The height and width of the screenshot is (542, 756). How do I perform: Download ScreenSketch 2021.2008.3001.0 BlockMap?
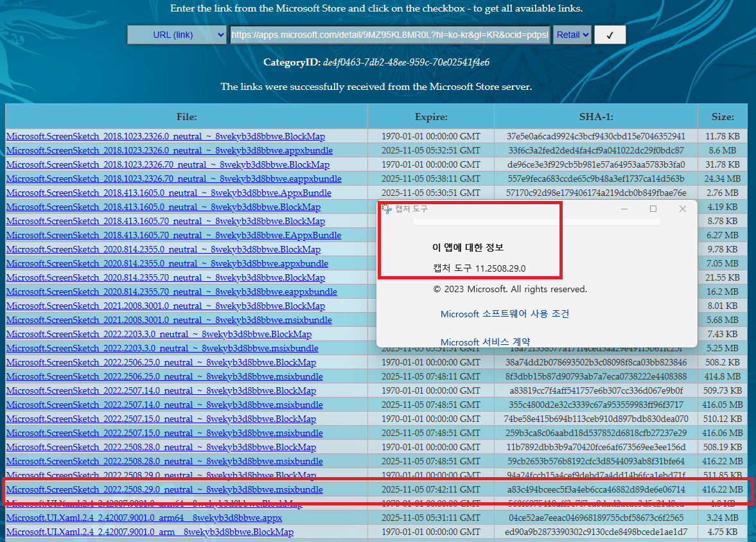165,306
